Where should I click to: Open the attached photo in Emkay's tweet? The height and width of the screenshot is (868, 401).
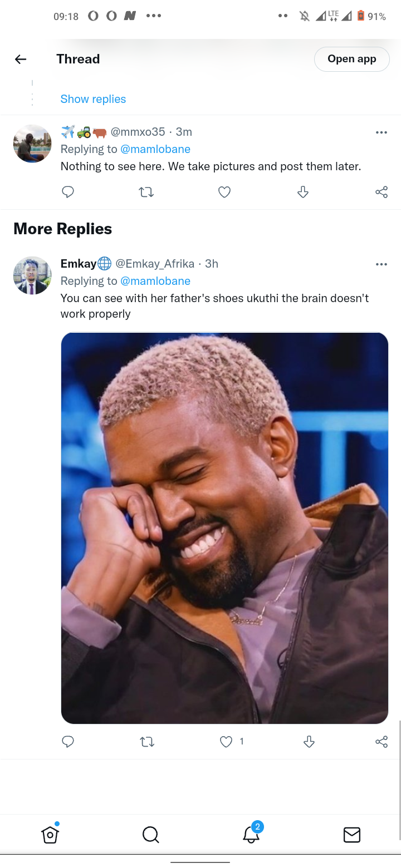point(224,528)
